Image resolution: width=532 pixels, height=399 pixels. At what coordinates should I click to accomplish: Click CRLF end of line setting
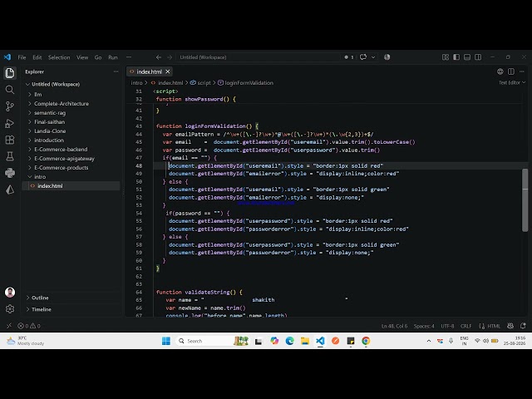465,326
